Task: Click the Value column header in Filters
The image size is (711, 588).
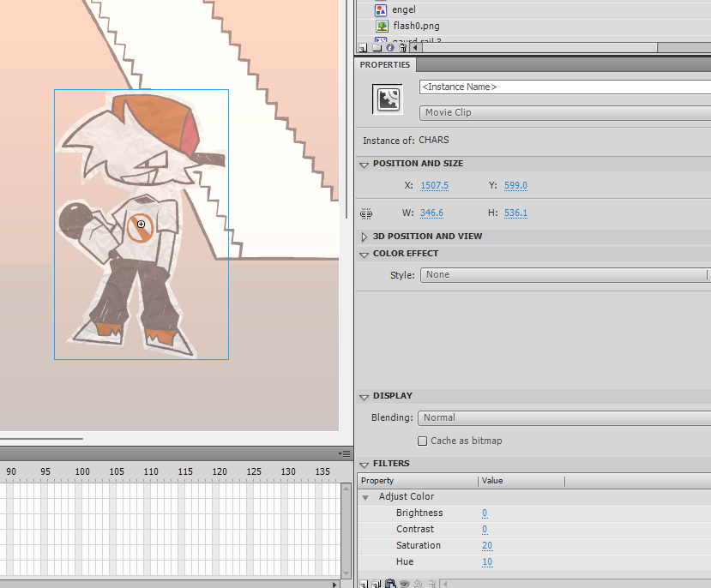Action: click(521, 481)
